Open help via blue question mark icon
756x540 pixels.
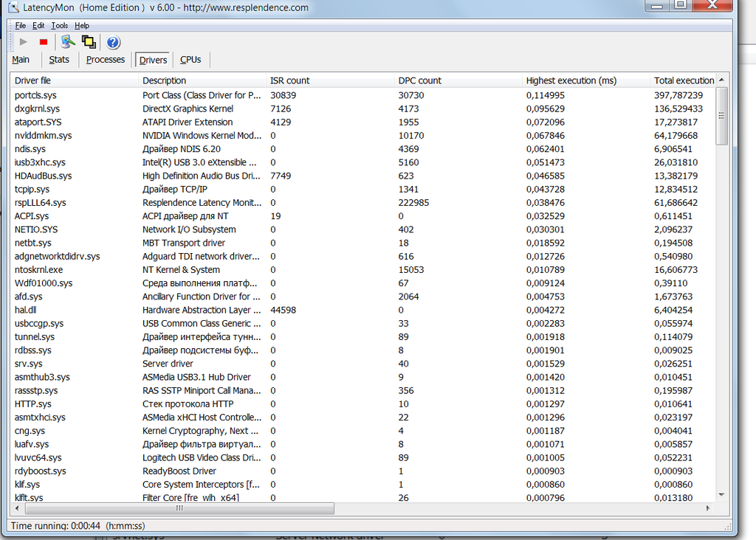(x=113, y=42)
